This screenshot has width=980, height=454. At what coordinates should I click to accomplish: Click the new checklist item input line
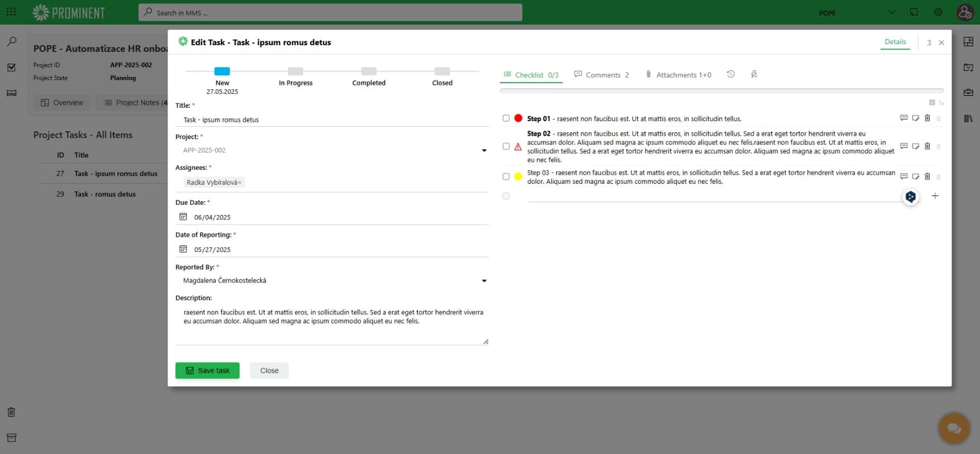pos(714,195)
